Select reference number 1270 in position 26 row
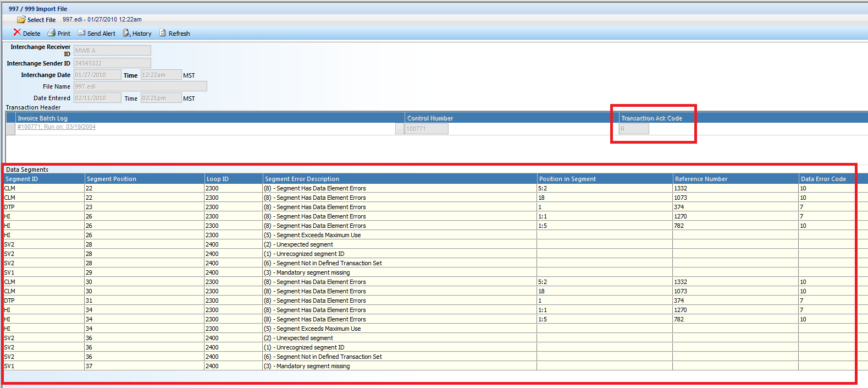This screenshot has height=388, width=868. click(x=736, y=216)
